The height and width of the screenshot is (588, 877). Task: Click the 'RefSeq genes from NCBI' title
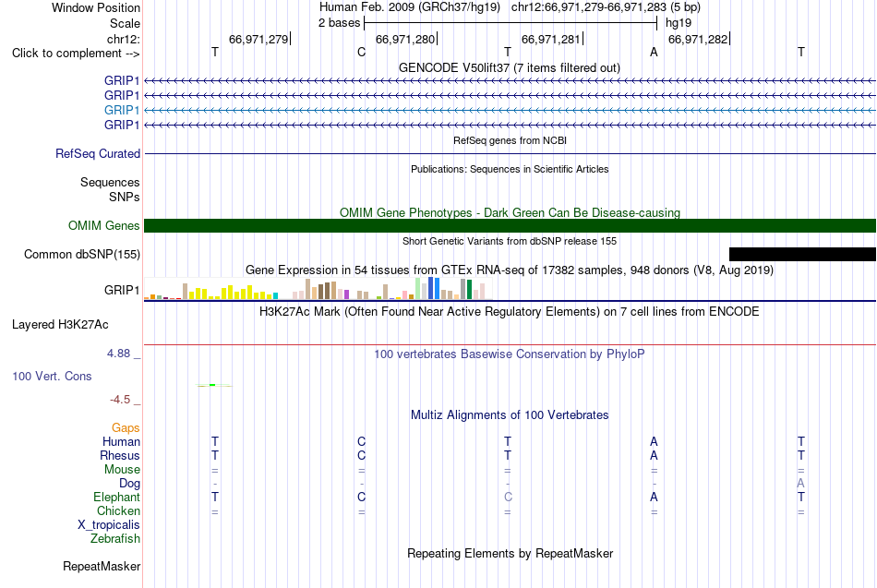tap(510, 140)
